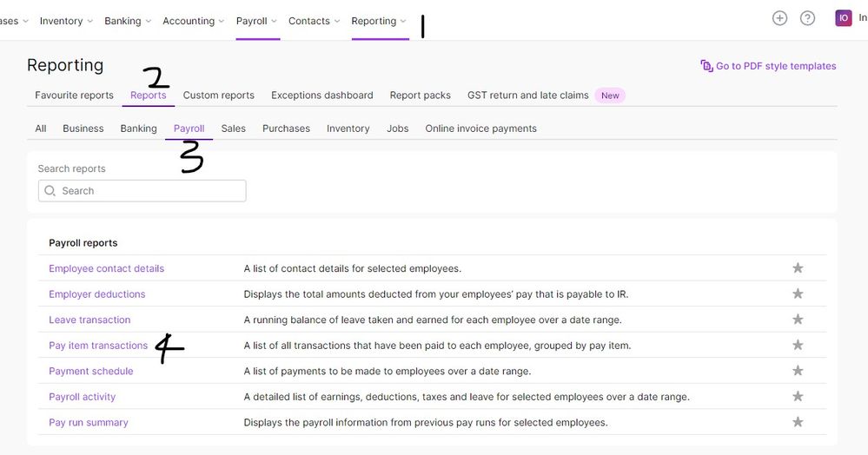Click the plus create-new icon
868x455 pixels.
779,18
